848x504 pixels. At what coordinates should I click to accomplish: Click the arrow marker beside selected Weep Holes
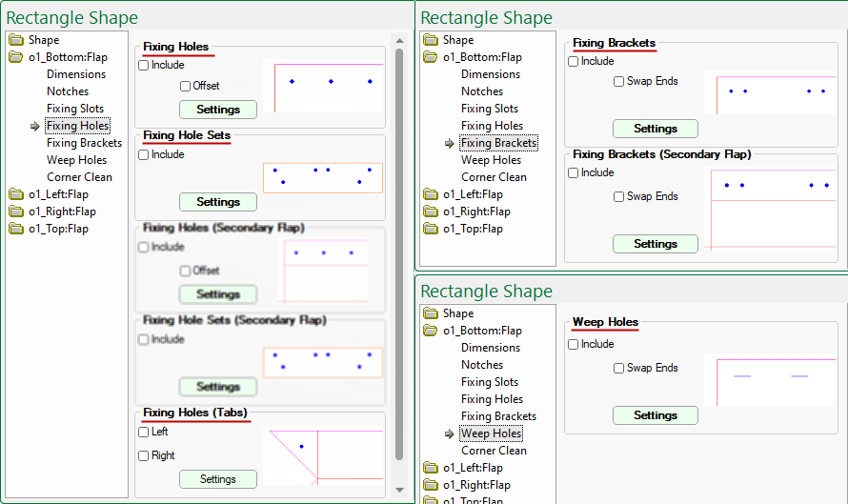point(450,433)
